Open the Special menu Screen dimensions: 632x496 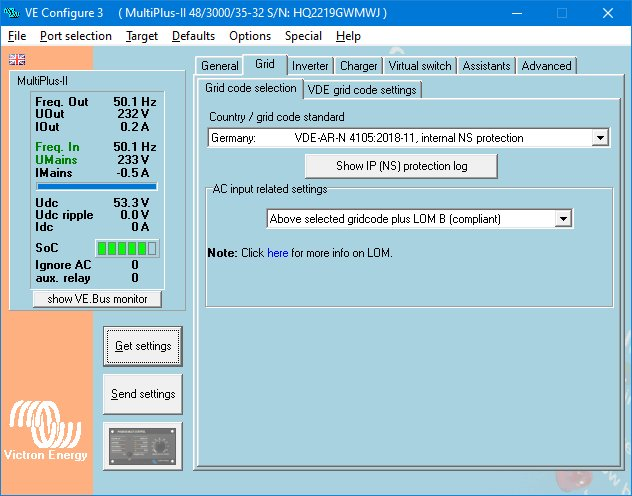[303, 36]
